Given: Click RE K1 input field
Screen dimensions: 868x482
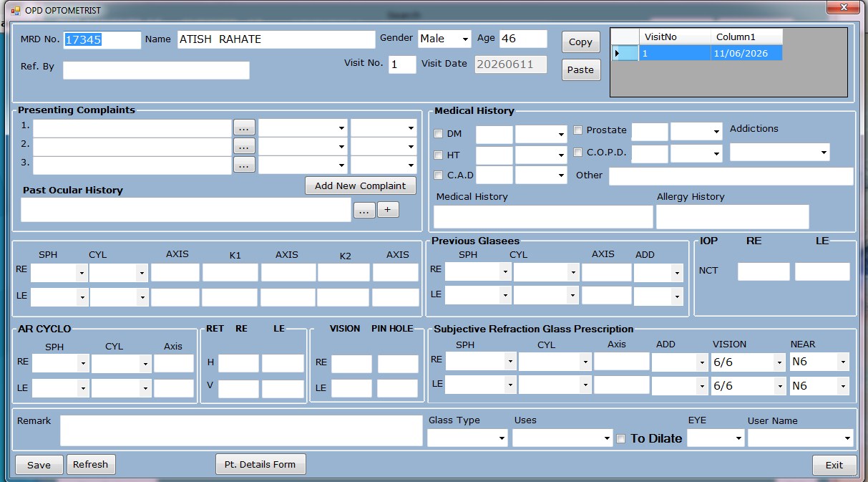Looking at the screenshot, I should tap(230, 273).
